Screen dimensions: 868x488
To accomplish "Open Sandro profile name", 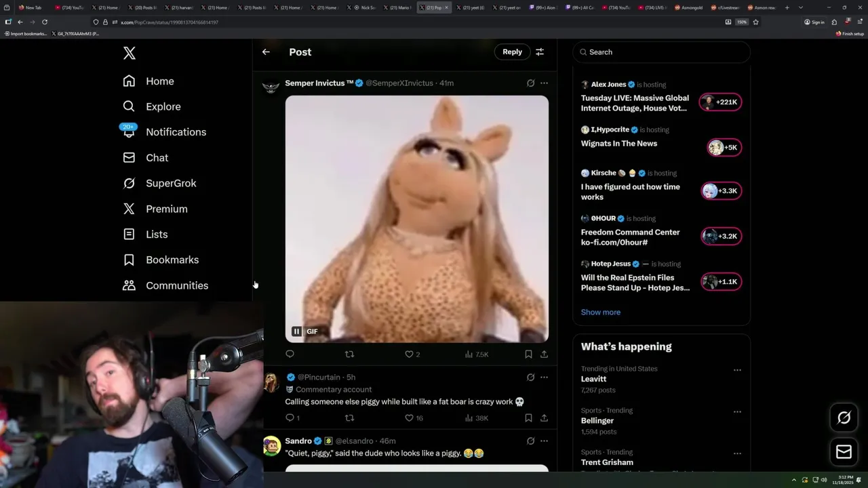I will coord(298,441).
